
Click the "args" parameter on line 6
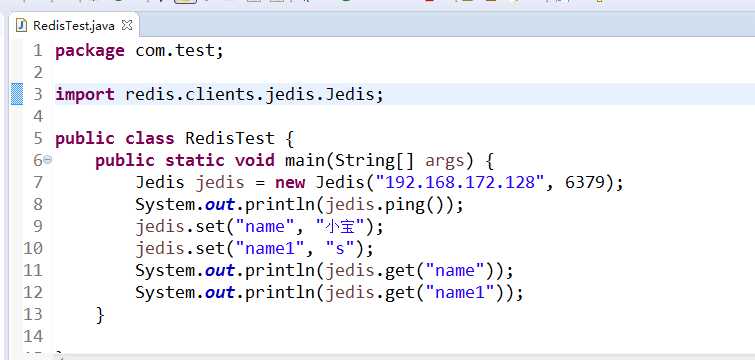coord(444,161)
